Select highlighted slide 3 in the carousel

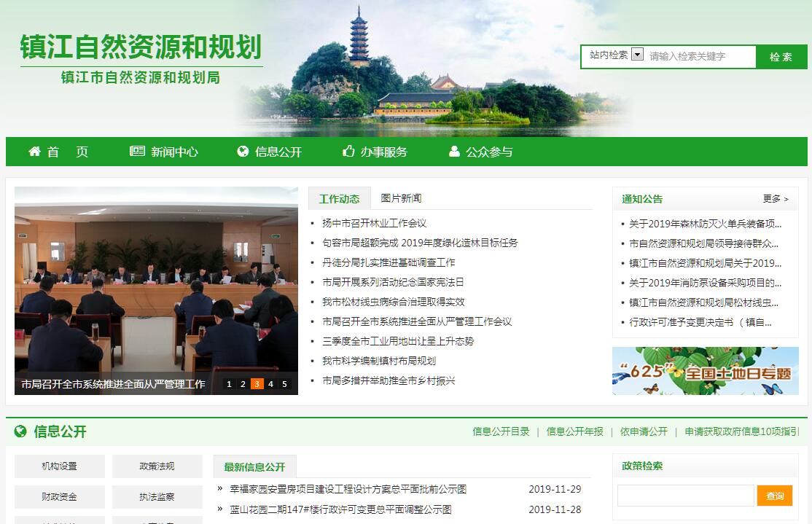click(257, 383)
